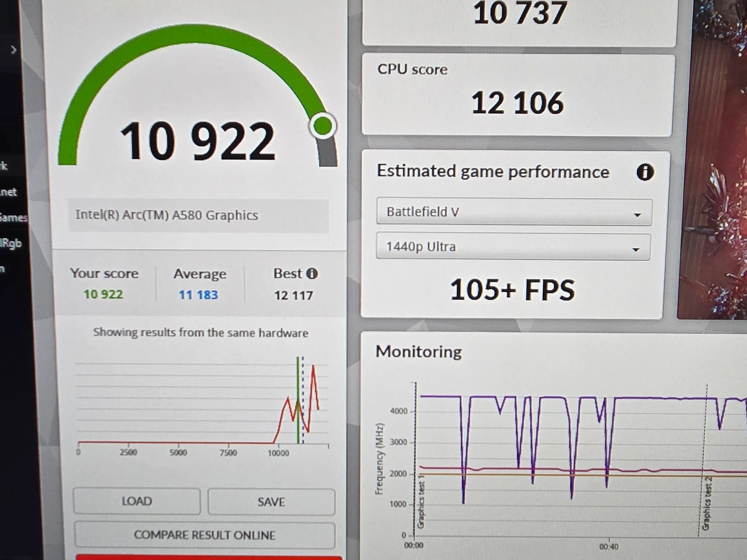Click the gauge indicator knob
The width and height of the screenshot is (747, 560).
tap(323, 126)
